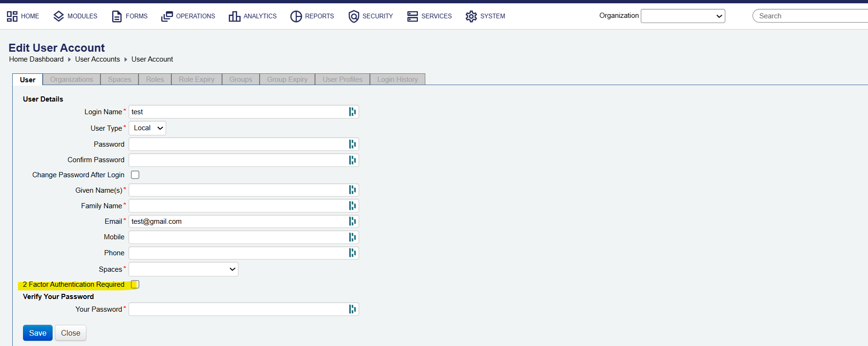868x346 pixels.
Task: Click the Security shield icon
Action: click(353, 16)
